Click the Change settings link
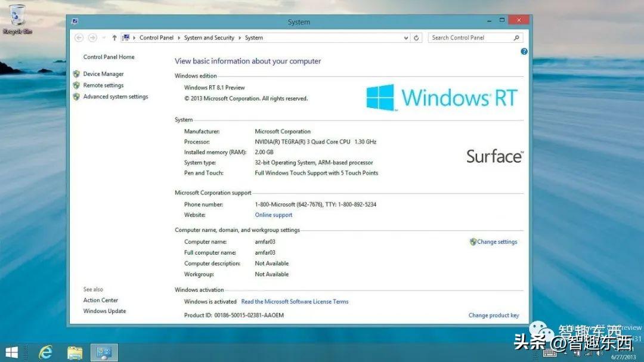 497,242
